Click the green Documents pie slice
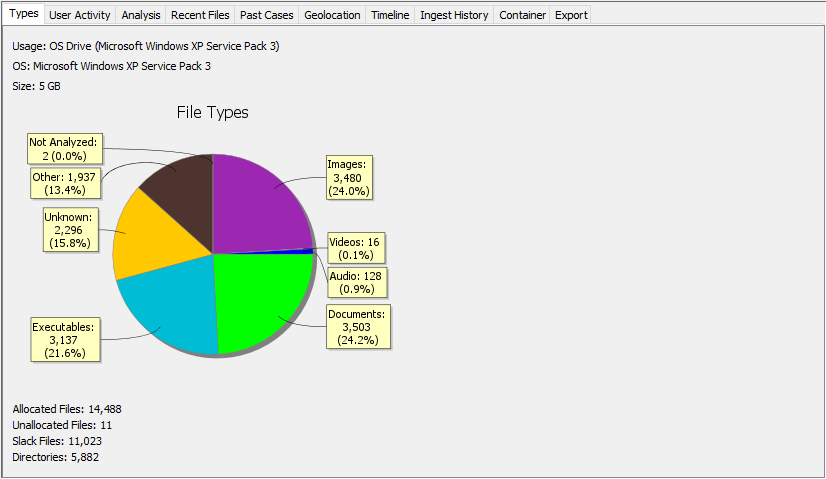The image size is (826, 479). tap(262, 298)
